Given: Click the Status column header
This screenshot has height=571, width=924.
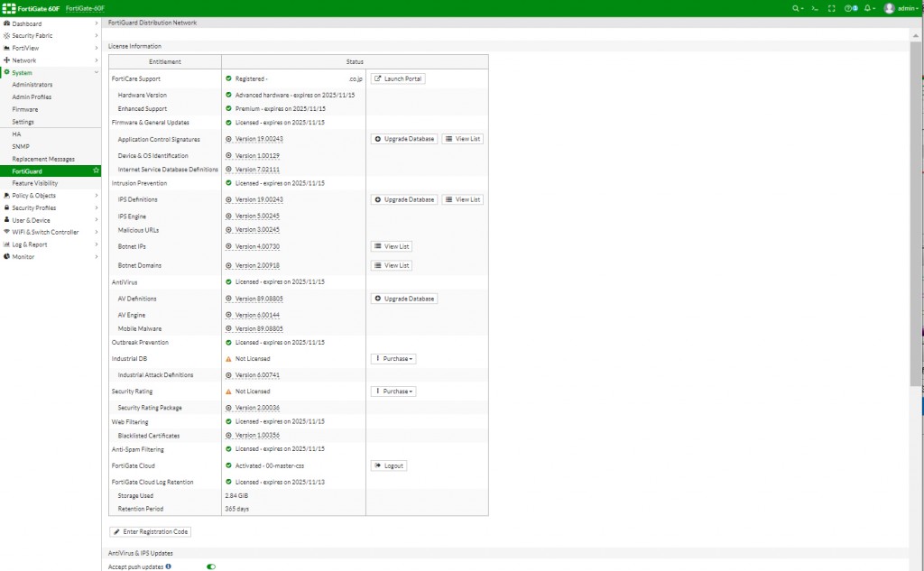Looking at the screenshot, I should point(355,62).
